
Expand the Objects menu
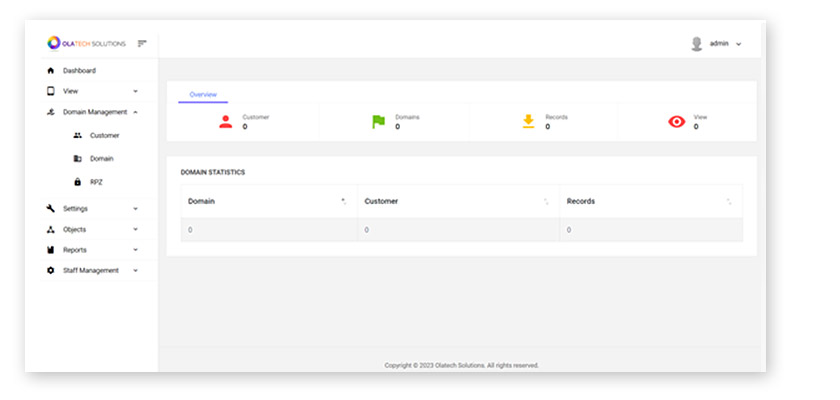click(x=91, y=229)
